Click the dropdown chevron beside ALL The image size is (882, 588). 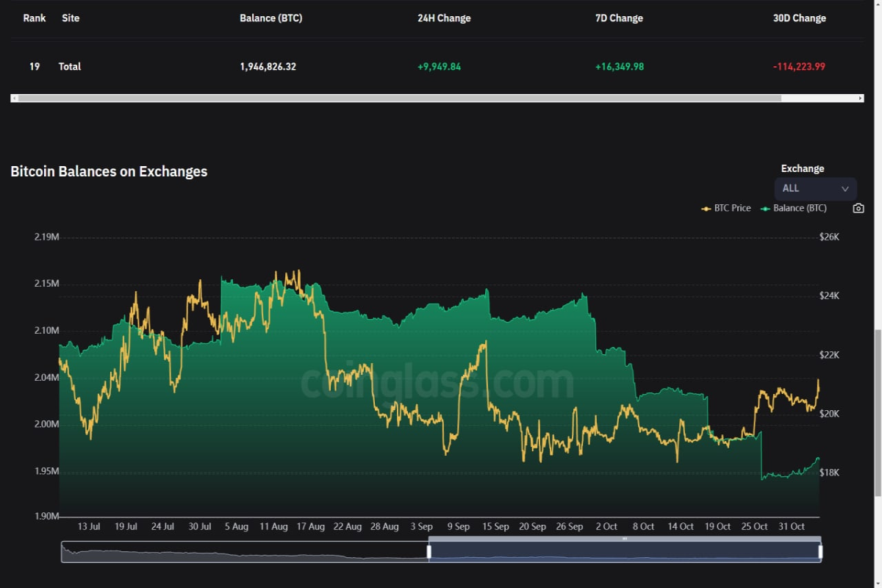(845, 189)
